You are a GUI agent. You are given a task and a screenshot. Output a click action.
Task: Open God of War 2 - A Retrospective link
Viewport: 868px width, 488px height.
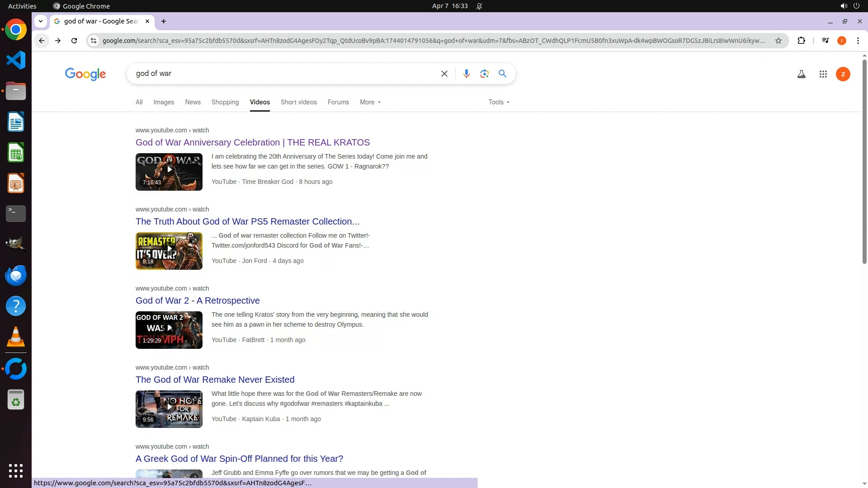198,300
